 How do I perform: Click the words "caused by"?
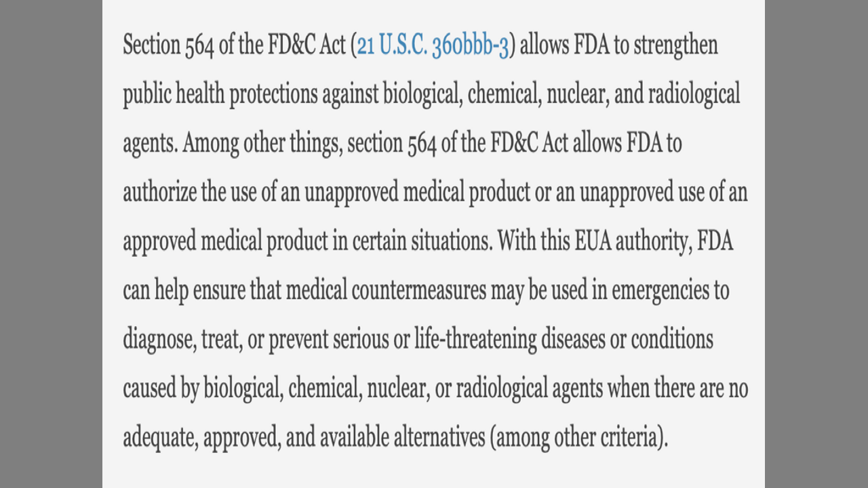click(x=160, y=389)
